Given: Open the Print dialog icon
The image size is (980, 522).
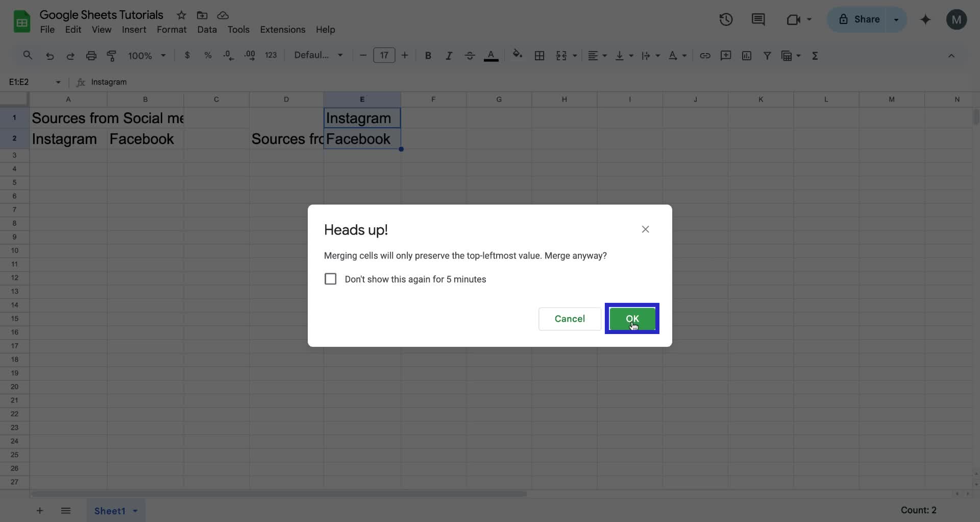Looking at the screenshot, I should click(91, 56).
